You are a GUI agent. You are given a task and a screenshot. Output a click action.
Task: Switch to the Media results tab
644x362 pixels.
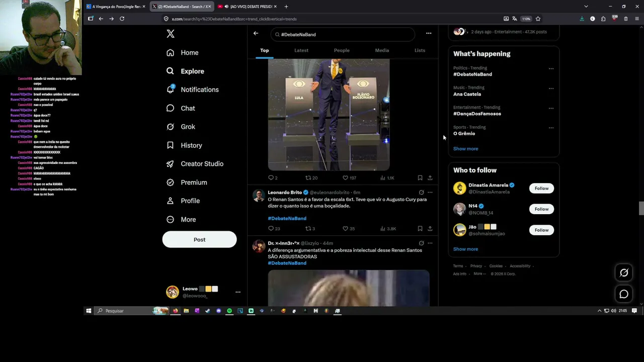(382, 50)
